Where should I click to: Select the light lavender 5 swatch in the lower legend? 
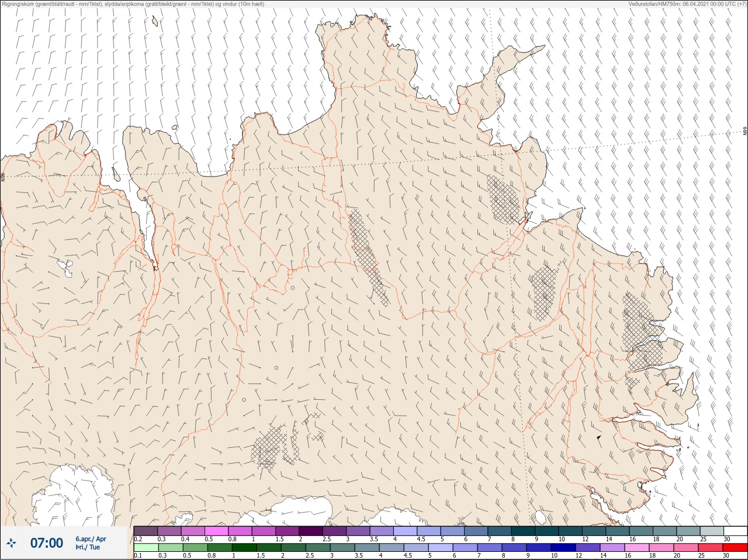tap(441, 548)
